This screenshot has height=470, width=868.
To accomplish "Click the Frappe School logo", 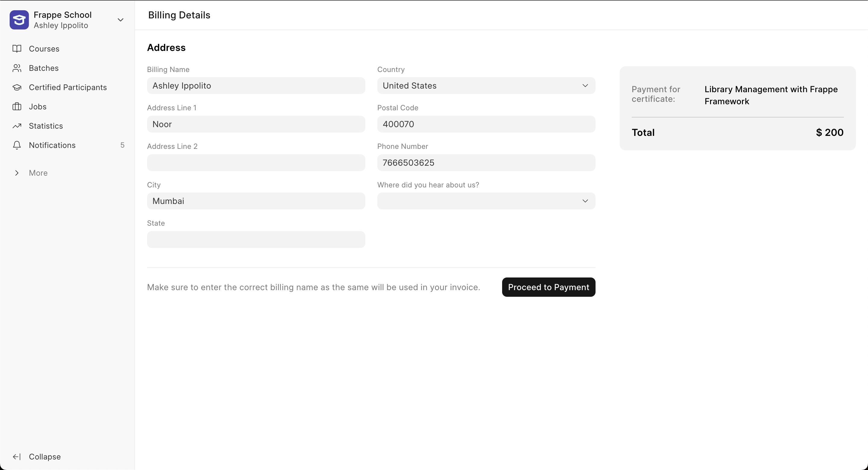I will coord(19,20).
